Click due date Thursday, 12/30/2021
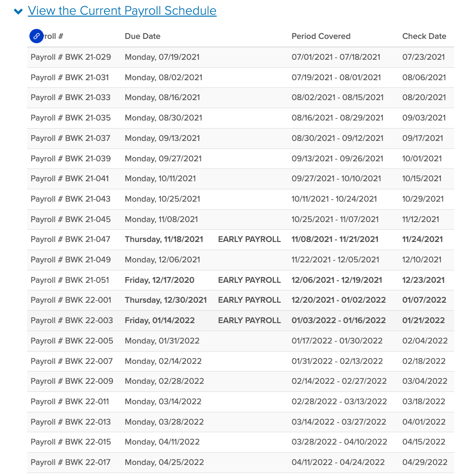The height and width of the screenshot is (474, 476). (x=166, y=300)
